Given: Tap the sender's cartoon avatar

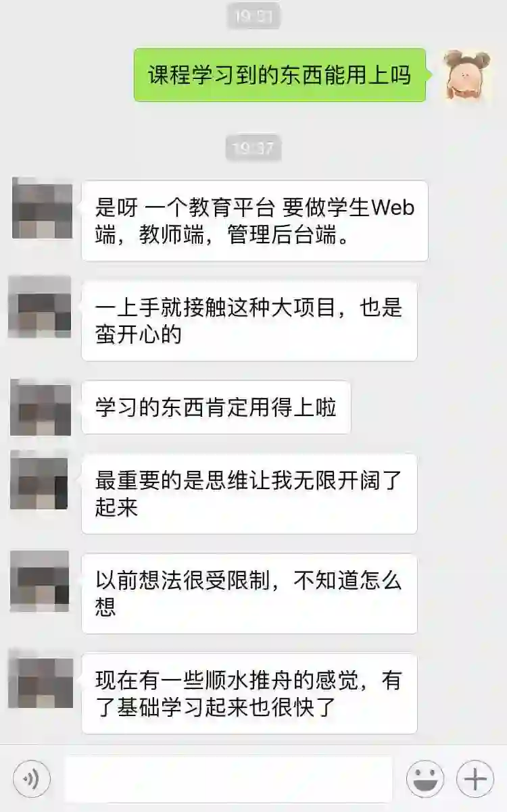Looking at the screenshot, I should tap(467, 74).
